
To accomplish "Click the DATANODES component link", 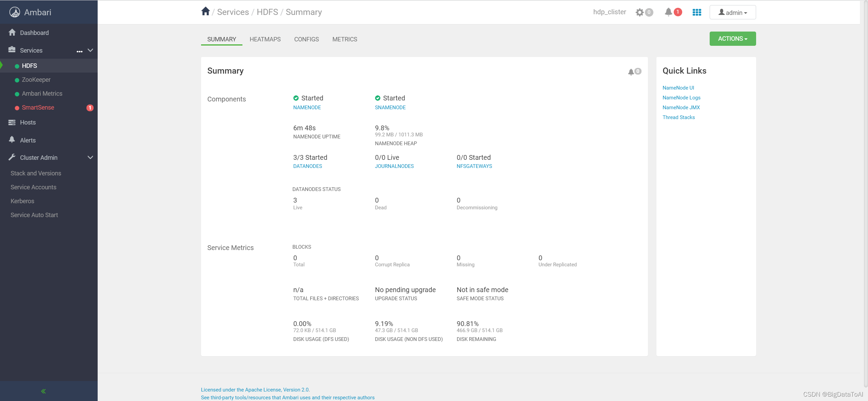I will pos(308,166).
